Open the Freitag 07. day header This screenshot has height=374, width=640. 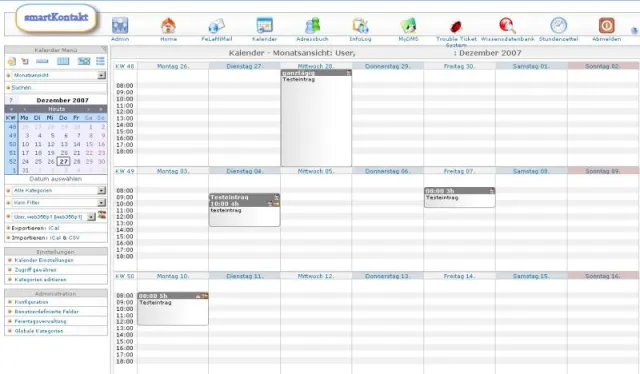pyautogui.click(x=459, y=171)
